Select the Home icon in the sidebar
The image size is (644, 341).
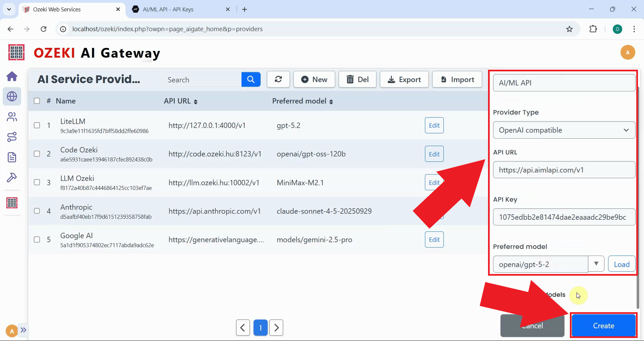pyautogui.click(x=12, y=76)
